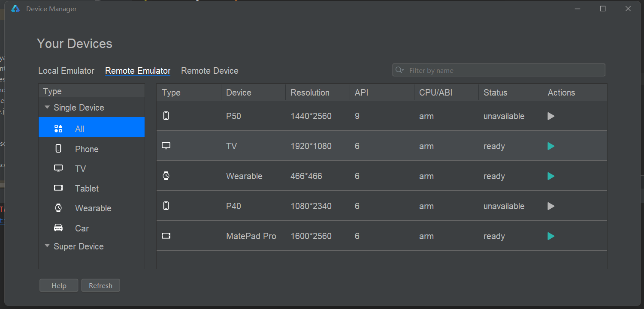Click the gray play icon for P40

pos(551,206)
